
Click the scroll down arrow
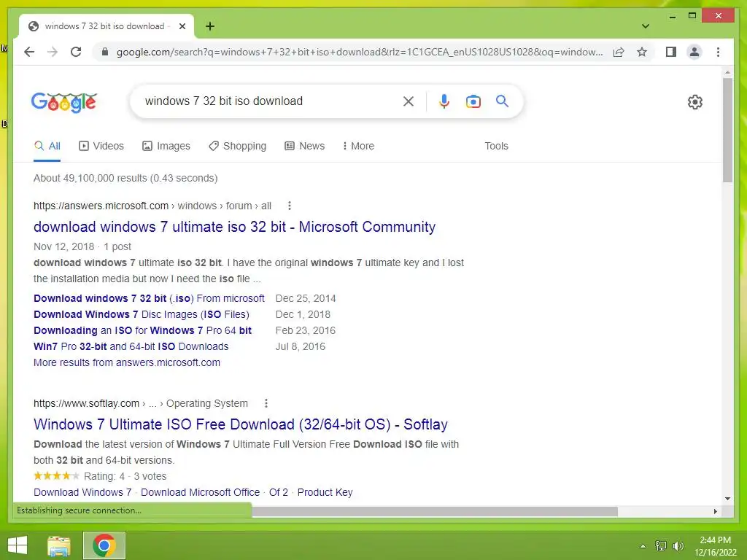pos(727,499)
